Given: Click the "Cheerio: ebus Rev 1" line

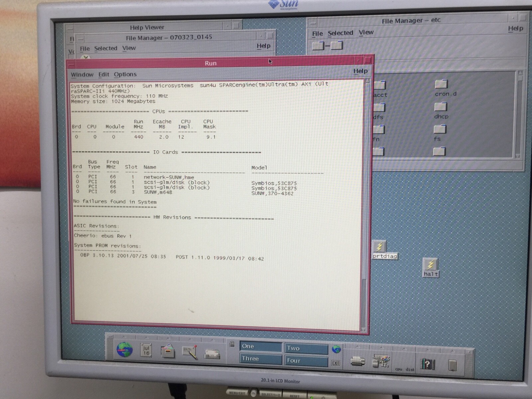Looking at the screenshot, I should (x=103, y=236).
